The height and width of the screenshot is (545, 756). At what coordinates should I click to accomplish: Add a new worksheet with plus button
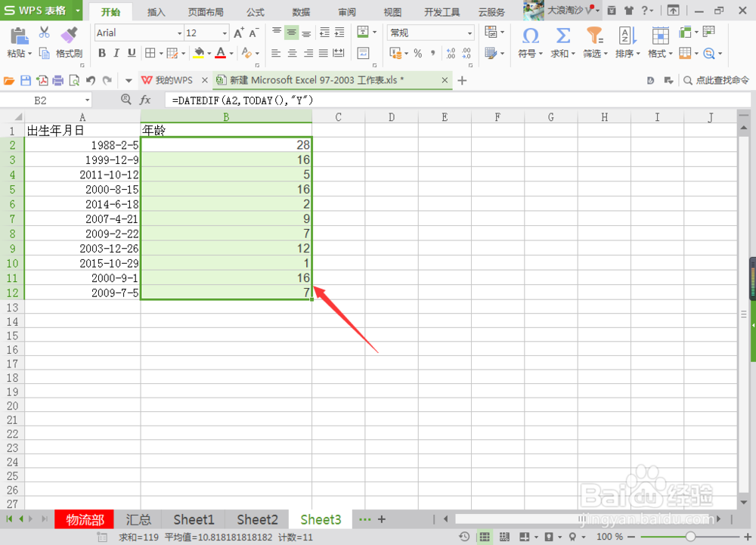click(x=381, y=519)
